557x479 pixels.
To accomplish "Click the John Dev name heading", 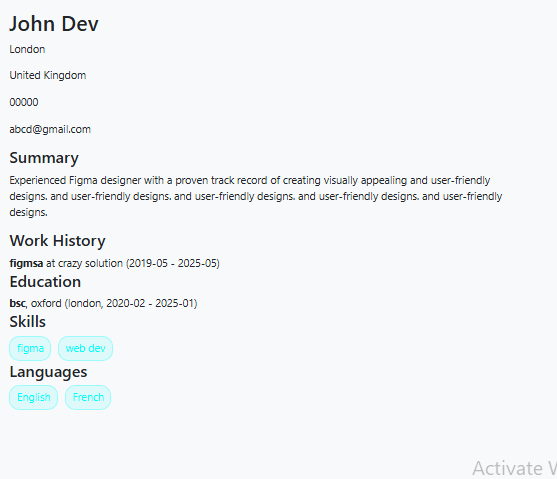I will (x=54, y=24).
